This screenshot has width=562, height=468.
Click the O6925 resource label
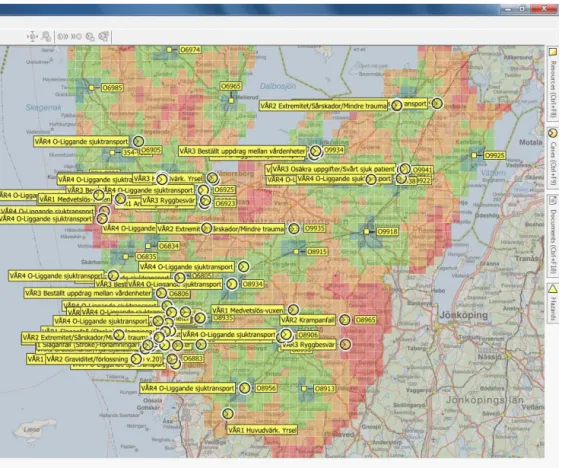(x=224, y=189)
